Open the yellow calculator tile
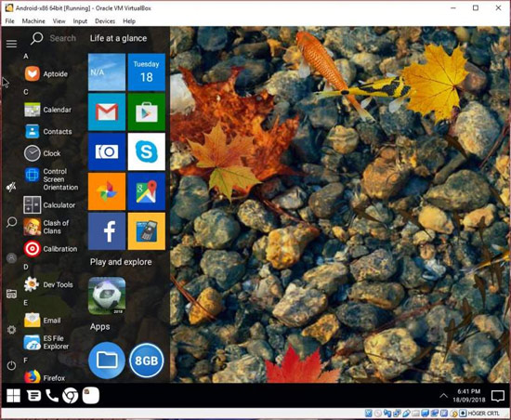Screen dimensions: 511x420 click(147, 231)
